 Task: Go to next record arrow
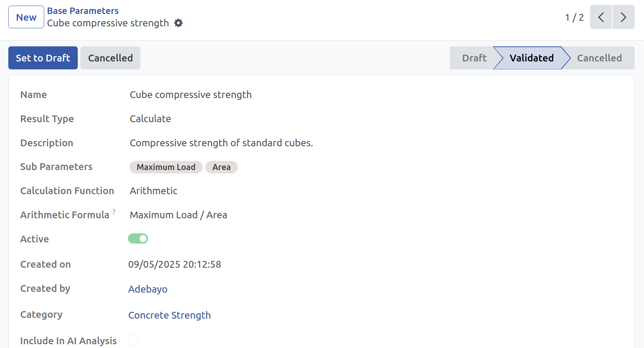coord(623,17)
